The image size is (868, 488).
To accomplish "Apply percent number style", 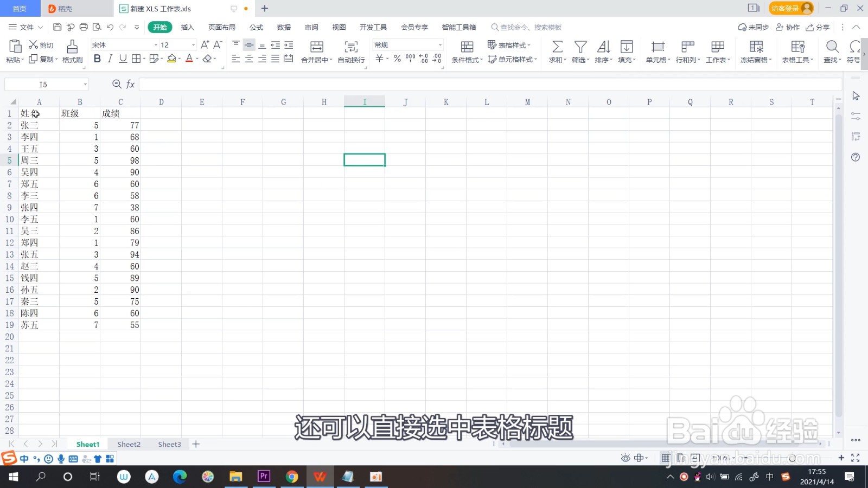I will pos(397,59).
